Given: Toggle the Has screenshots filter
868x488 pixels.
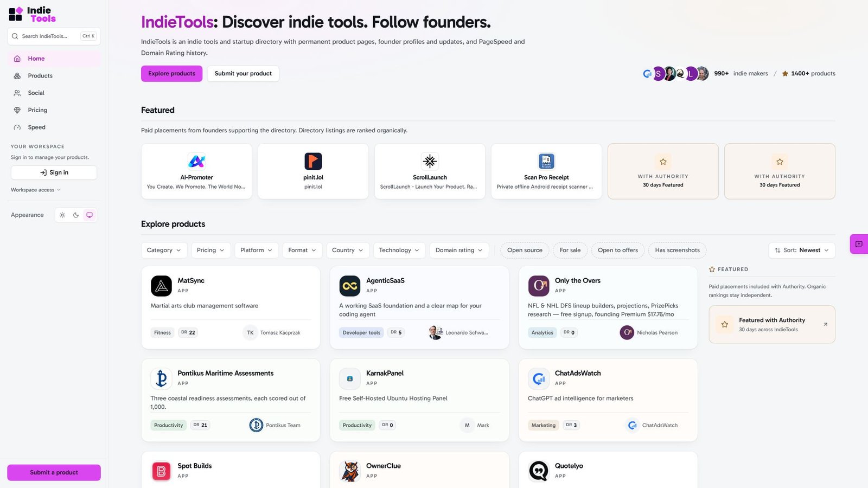Looking at the screenshot, I should [677, 250].
